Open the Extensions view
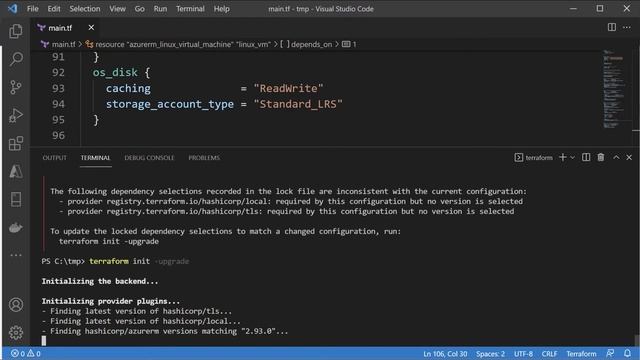640x360 pixels. (16, 143)
